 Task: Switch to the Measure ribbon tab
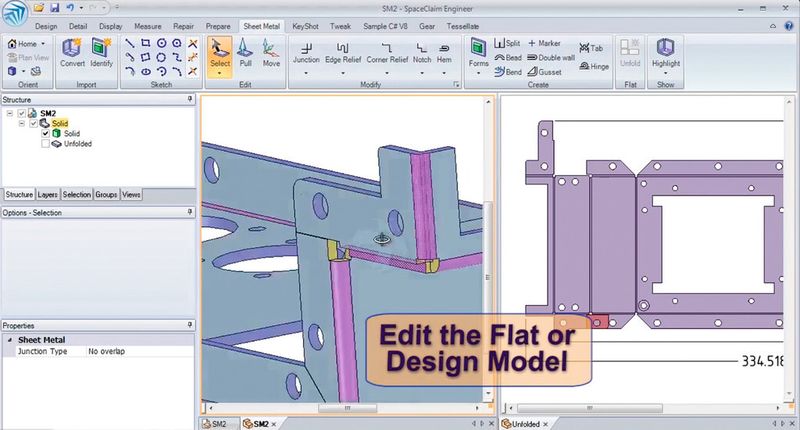tap(147, 26)
